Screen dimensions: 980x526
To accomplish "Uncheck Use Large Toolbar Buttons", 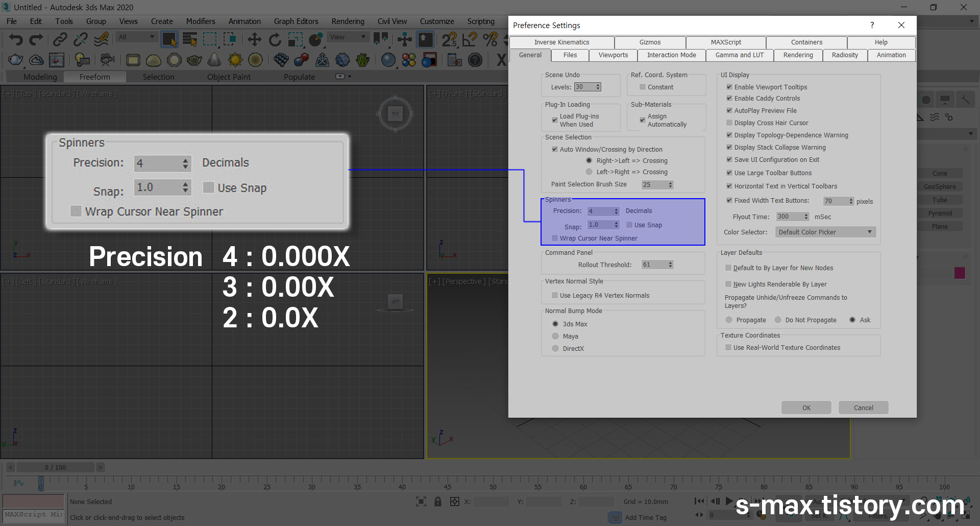I will [729, 173].
